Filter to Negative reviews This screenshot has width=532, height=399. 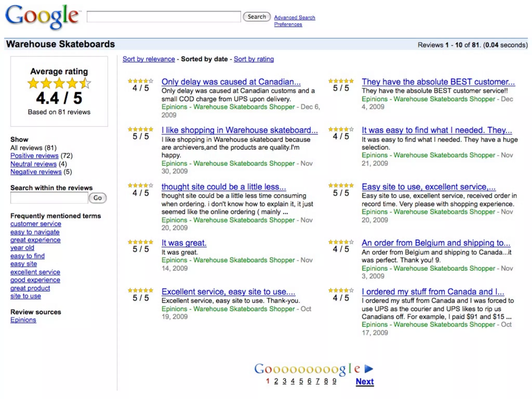[36, 172]
